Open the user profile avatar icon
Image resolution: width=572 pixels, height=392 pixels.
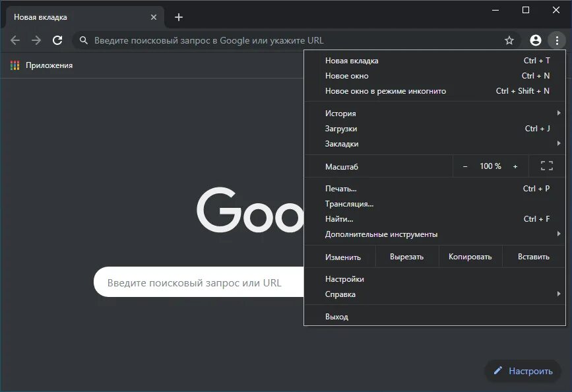coord(536,40)
